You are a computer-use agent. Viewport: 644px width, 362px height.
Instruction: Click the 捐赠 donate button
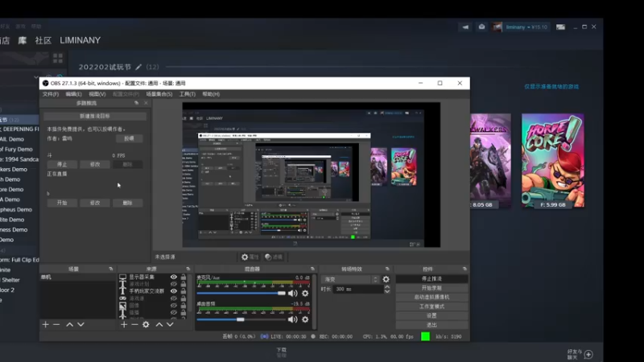coord(129,138)
